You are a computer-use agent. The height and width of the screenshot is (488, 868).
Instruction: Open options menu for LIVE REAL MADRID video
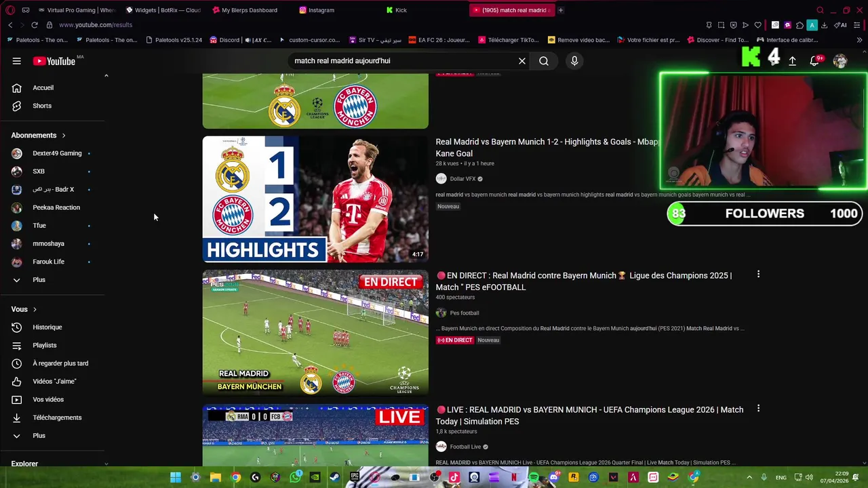(758, 409)
